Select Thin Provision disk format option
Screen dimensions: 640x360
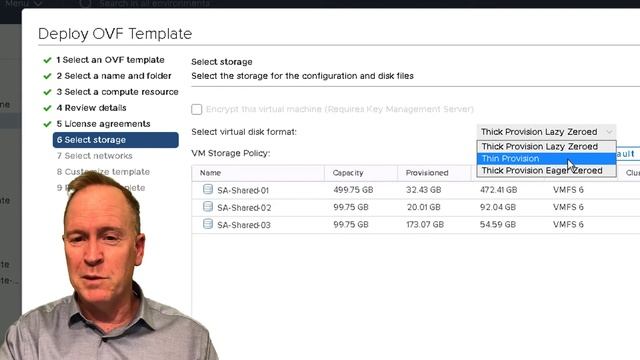[546, 158]
